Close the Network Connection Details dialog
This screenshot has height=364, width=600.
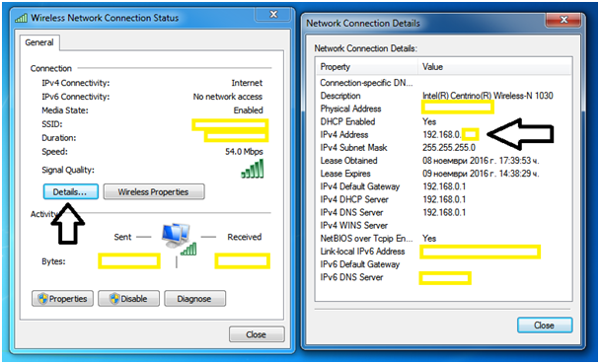pyautogui.click(x=545, y=325)
